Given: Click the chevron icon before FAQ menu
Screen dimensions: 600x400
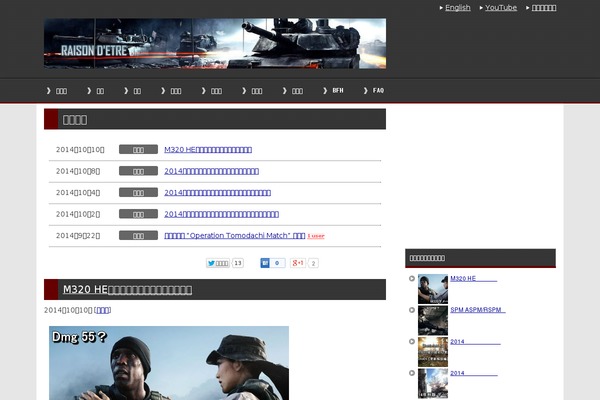Looking at the screenshot, I should (x=365, y=91).
